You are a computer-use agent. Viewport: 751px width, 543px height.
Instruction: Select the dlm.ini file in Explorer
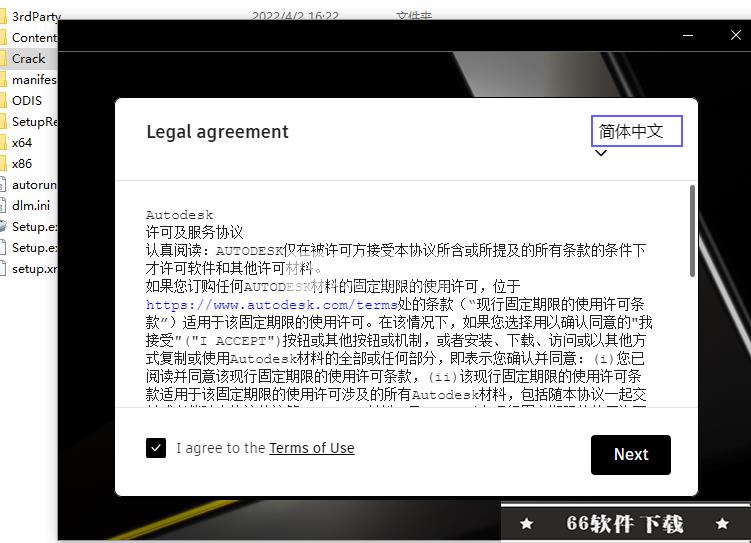point(29,206)
